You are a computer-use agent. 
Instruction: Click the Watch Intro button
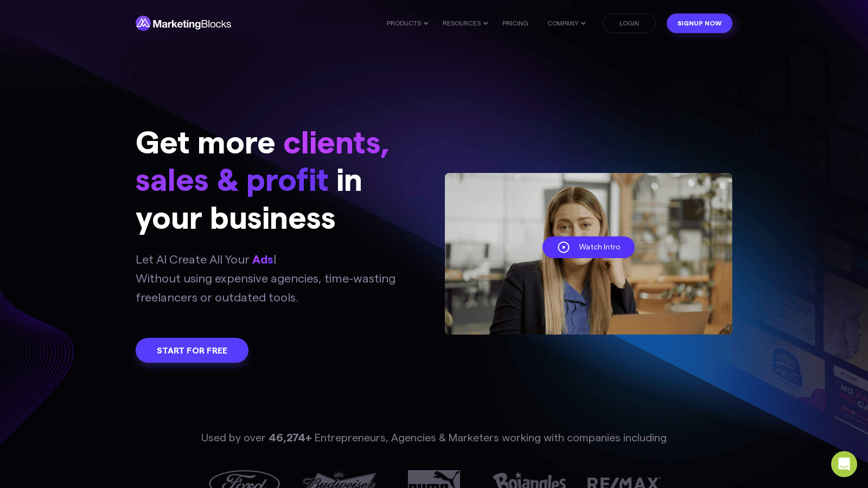(589, 247)
